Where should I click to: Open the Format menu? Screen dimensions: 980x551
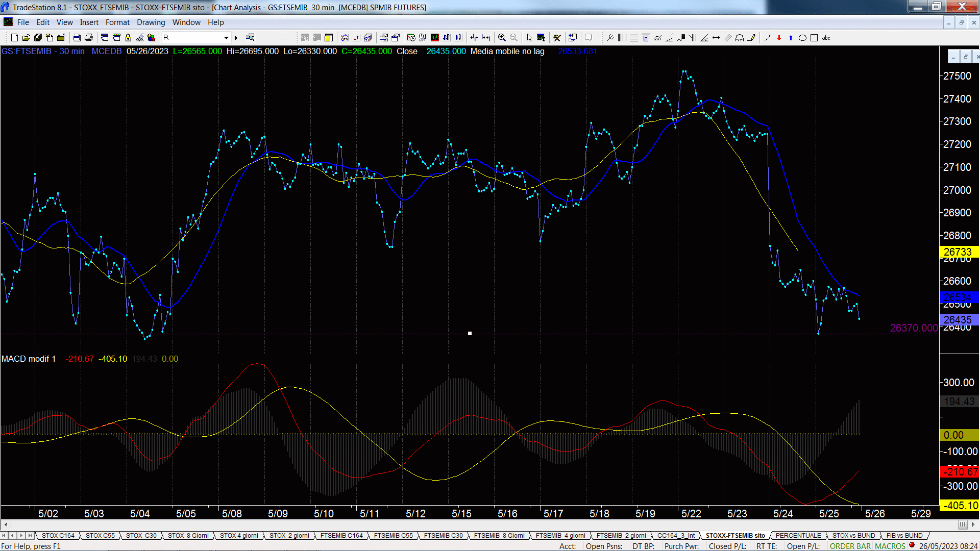point(117,22)
